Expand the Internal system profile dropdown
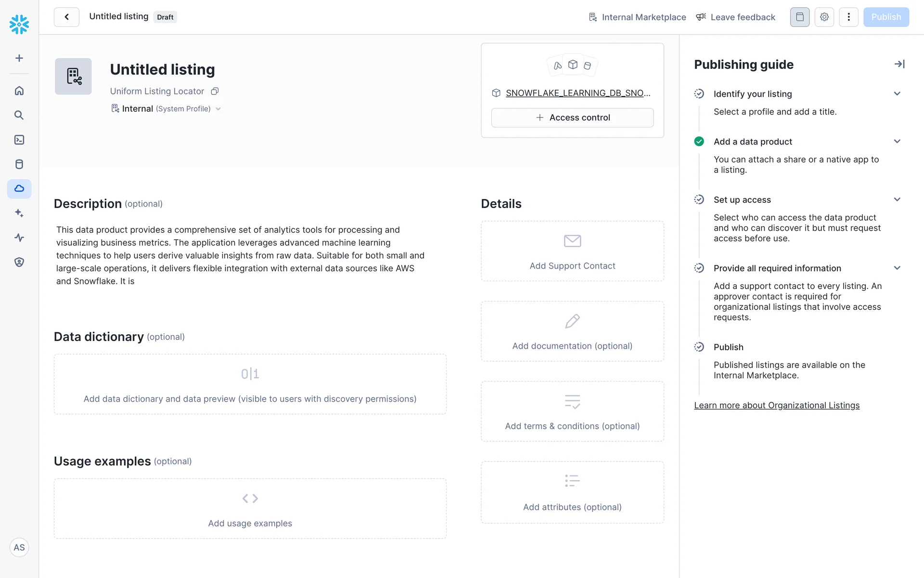This screenshot has width=924, height=578. pyautogui.click(x=218, y=109)
